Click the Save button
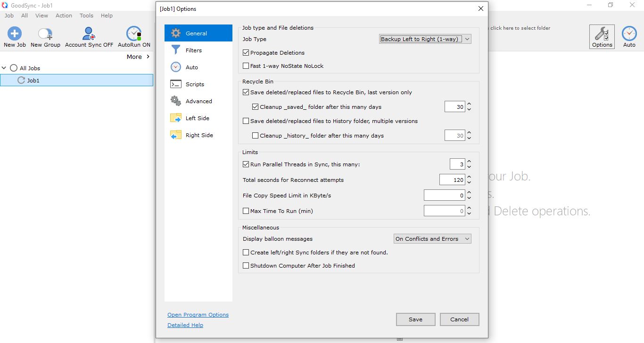The width and height of the screenshot is (644, 343). point(415,319)
